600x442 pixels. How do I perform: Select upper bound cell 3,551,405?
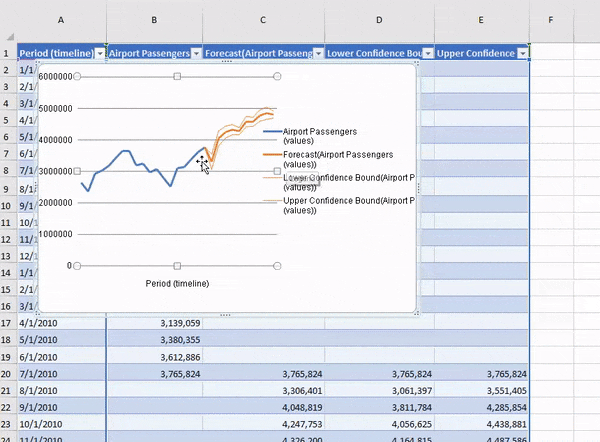(482, 391)
